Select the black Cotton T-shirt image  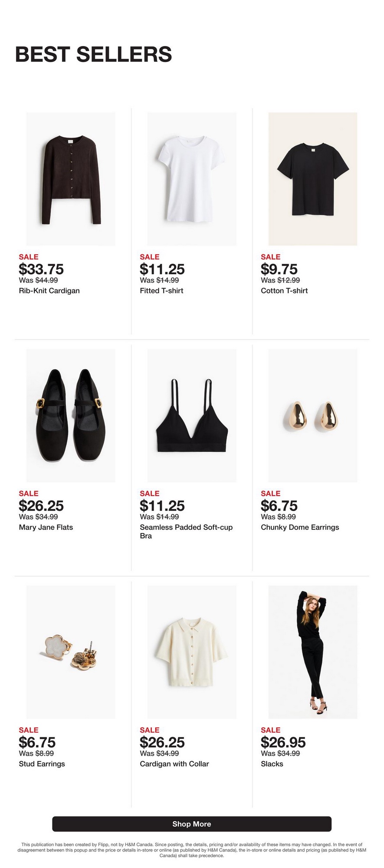click(313, 179)
